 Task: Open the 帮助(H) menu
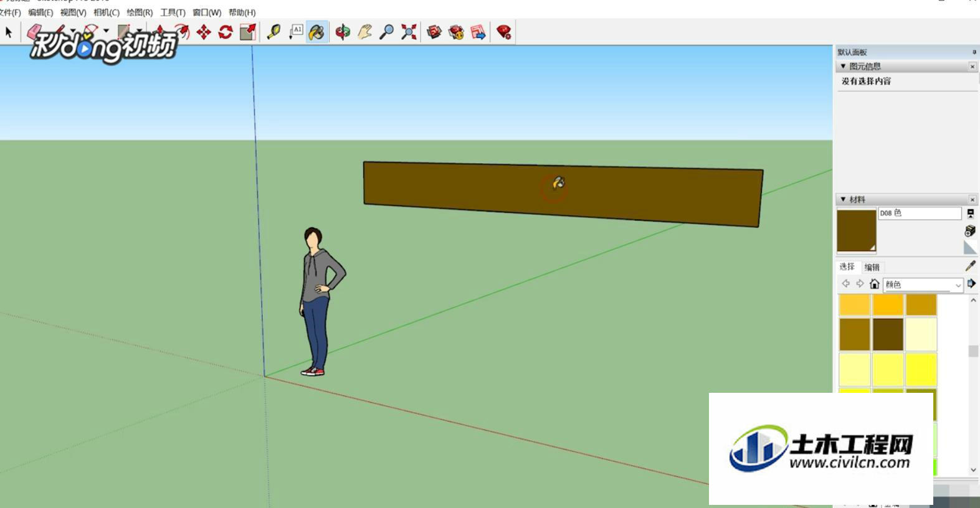pyautogui.click(x=242, y=12)
